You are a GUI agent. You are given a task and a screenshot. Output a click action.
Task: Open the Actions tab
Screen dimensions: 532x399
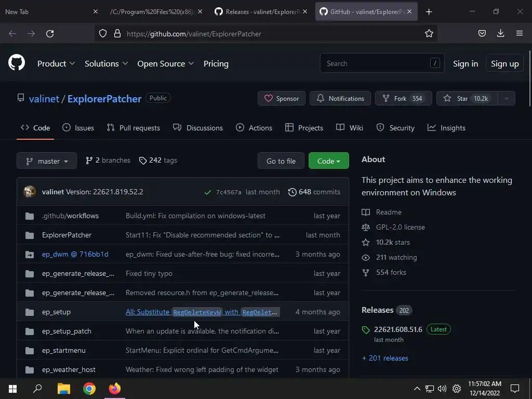254,128
